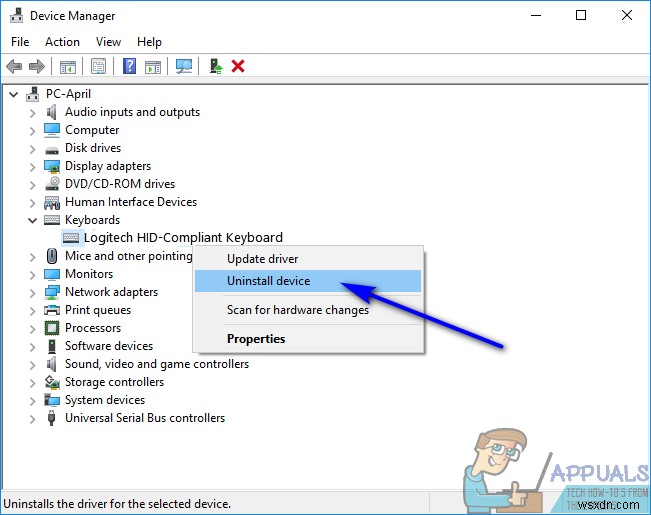Select Universal Serial Bus controllers label
Image resolution: width=651 pixels, height=515 pixels.
(145, 418)
